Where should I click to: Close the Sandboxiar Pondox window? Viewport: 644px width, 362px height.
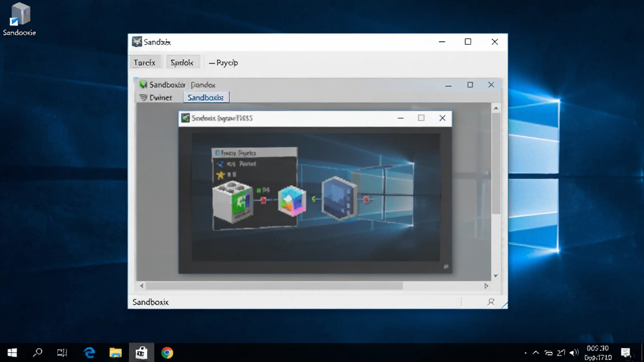pyautogui.click(x=491, y=85)
